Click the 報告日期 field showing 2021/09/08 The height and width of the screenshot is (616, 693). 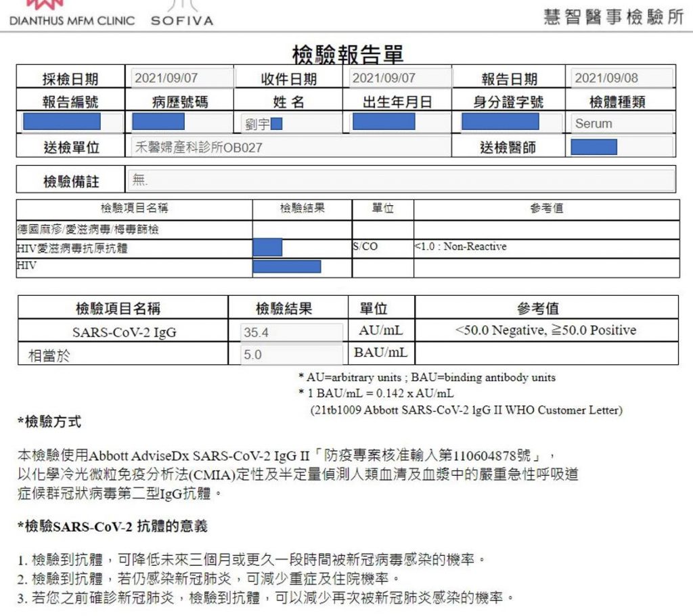pos(621,78)
